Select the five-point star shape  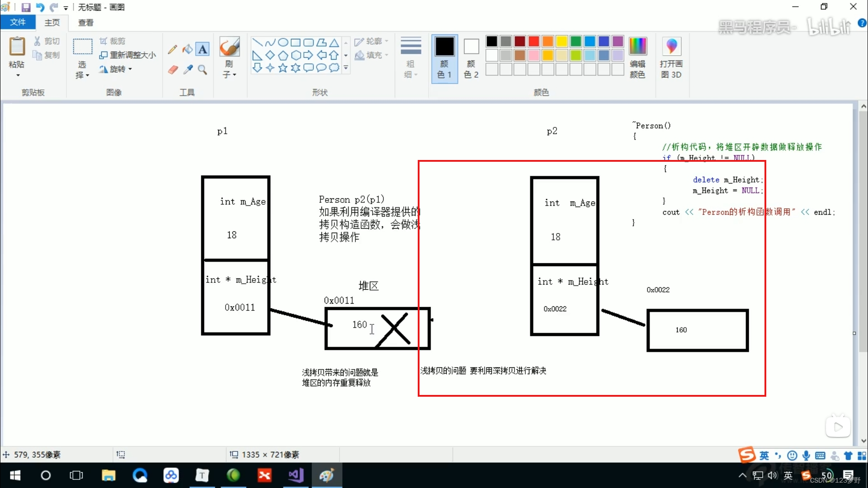[x=283, y=68]
